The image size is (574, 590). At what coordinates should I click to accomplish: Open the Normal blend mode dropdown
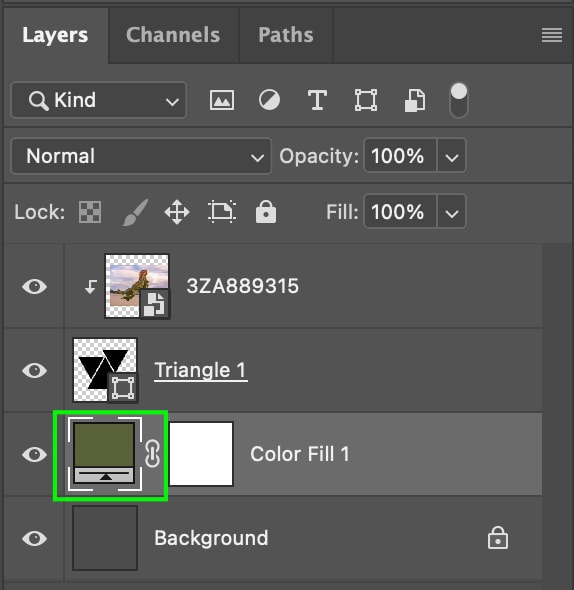click(141, 156)
